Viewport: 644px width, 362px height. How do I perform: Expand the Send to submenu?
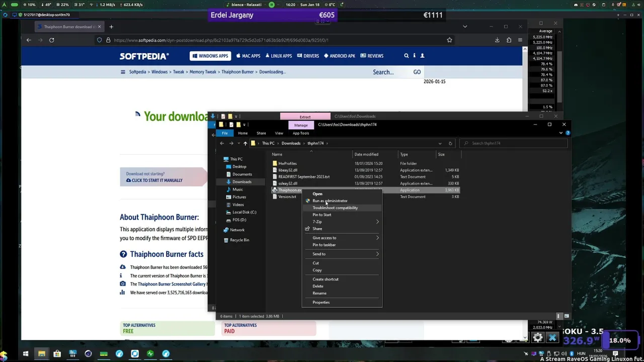[x=342, y=254]
